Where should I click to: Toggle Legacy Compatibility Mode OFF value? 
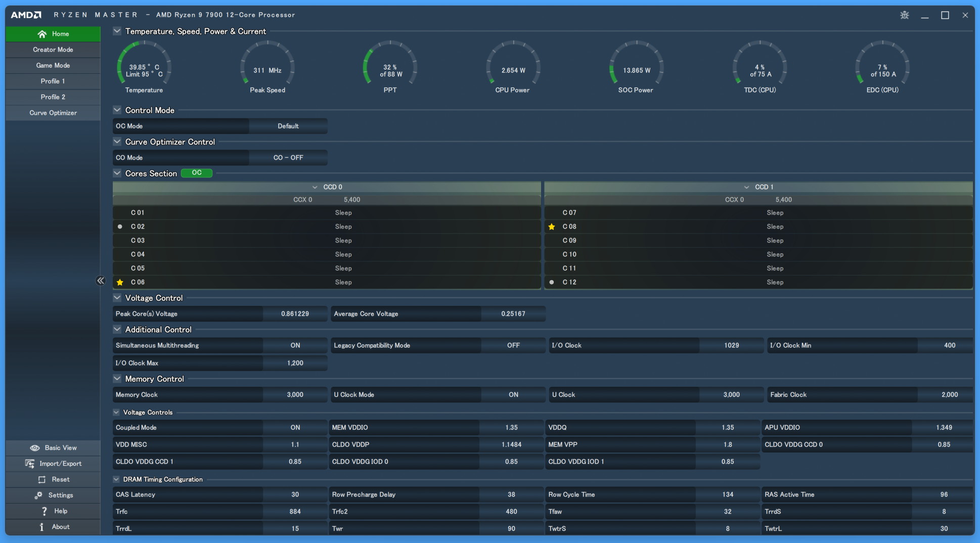(513, 345)
